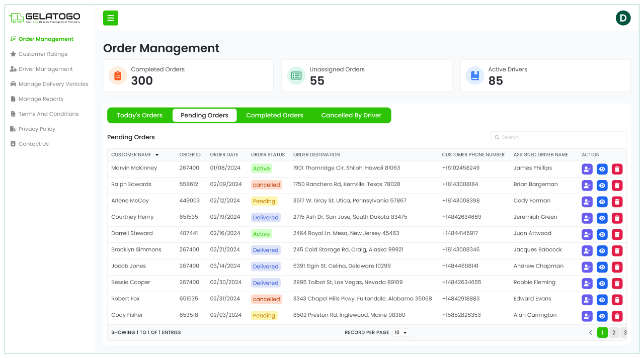644x358 pixels.
Task: Open Cancelled By Driver tab
Action: click(x=351, y=115)
